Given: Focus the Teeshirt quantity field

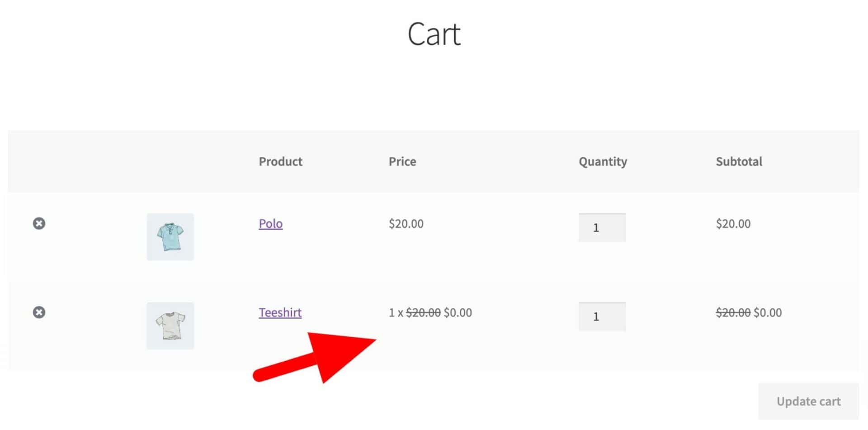Looking at the screenshot, I should pyautogui.click(x=602, y=317).
